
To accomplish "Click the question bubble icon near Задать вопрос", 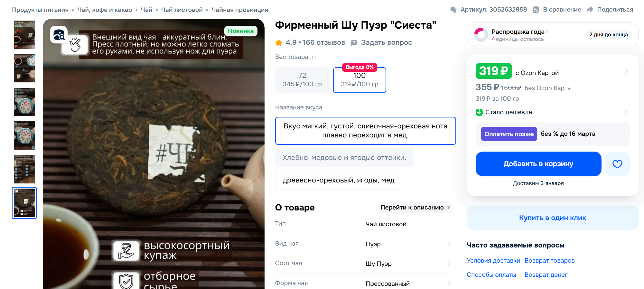I will (x=354, y=43).
